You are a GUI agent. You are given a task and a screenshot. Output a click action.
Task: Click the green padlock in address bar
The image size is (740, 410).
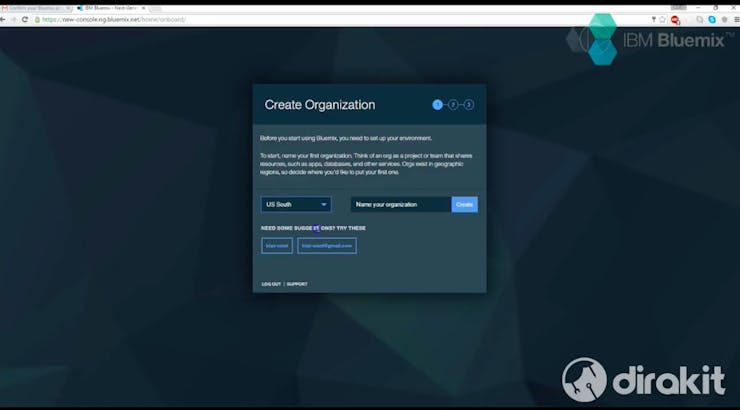[x=37, y=19]
